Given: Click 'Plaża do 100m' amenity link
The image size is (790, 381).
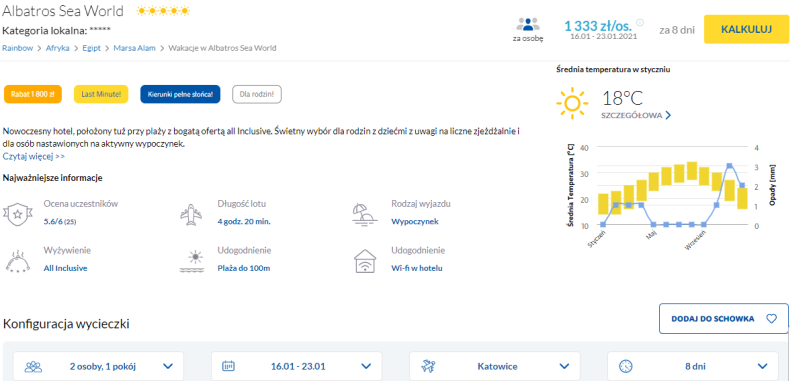Looking at the screenshot, I should pyautogui.click(x=244, y=268).
